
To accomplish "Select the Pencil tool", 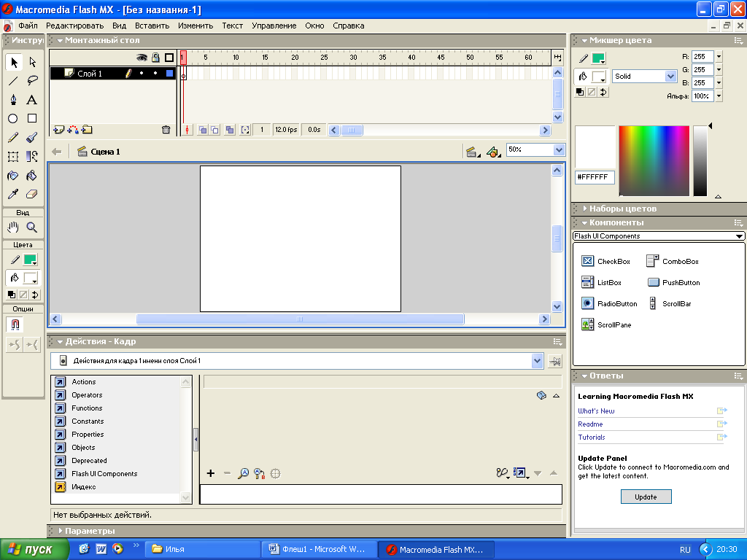I will 14,138.
